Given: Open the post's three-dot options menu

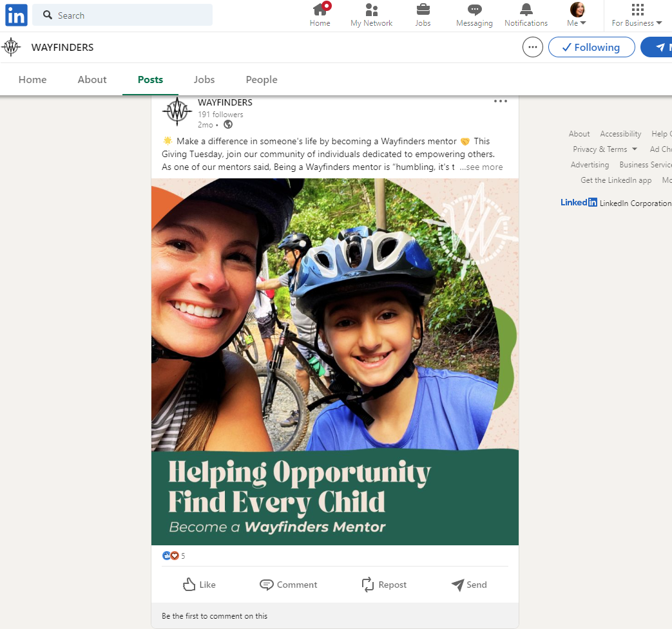Looking at the screenshot, I should point(501,101).
